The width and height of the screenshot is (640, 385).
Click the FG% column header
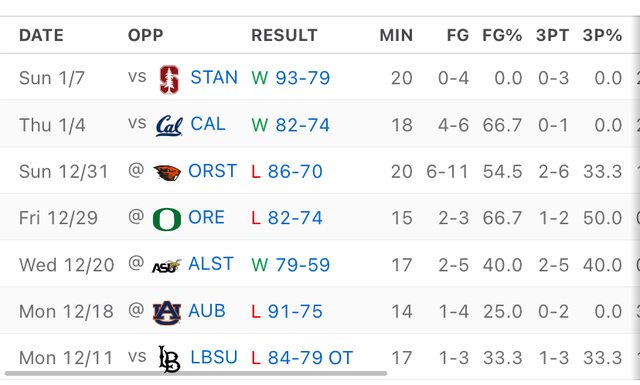[x=502, y=36]
